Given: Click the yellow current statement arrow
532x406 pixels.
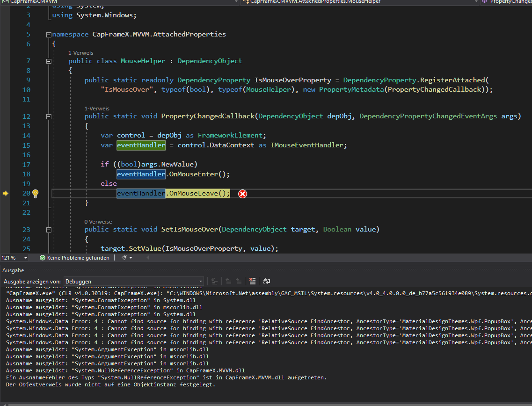Looking at the screenshot, I should (x=6, y=193).
